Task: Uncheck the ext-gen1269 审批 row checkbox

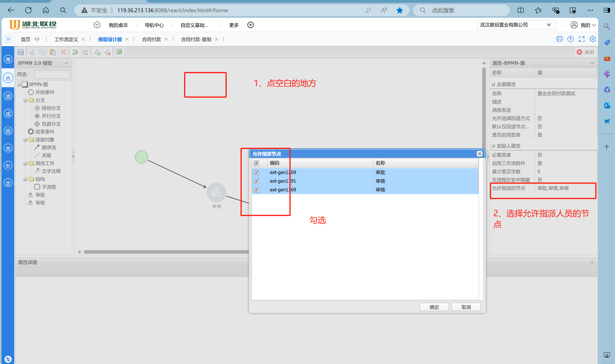Action: (256, 172)
